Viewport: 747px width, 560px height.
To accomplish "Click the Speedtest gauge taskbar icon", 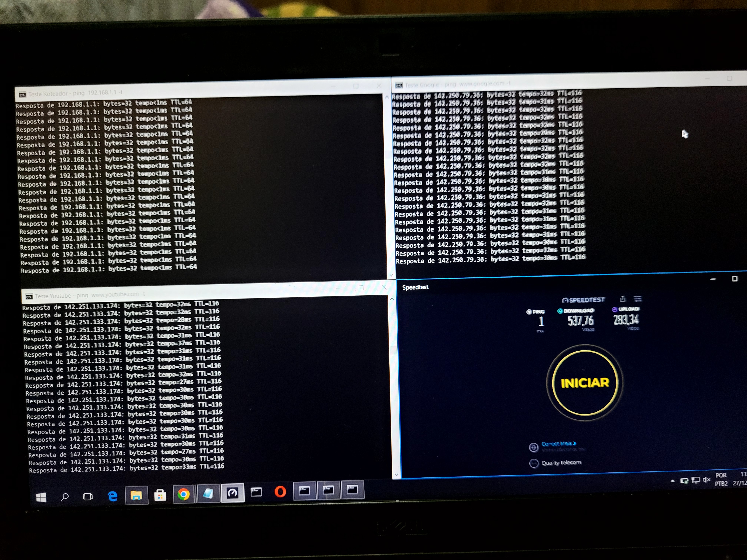I will [232, 494].
